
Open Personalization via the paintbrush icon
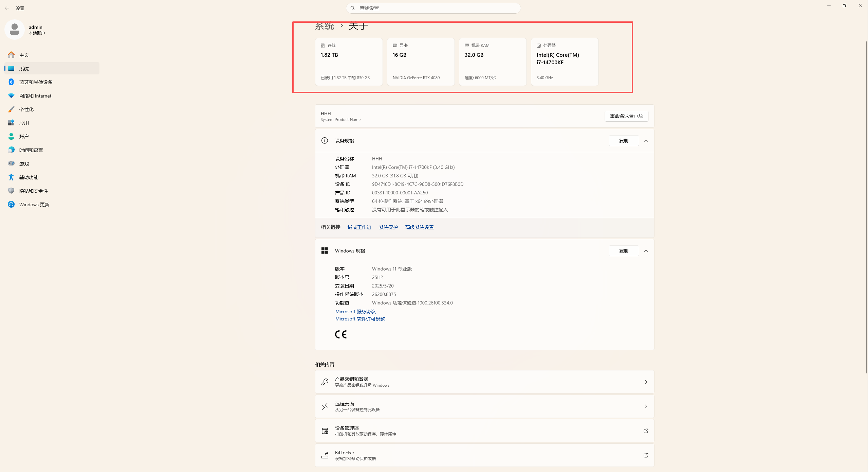click(11, 109)
